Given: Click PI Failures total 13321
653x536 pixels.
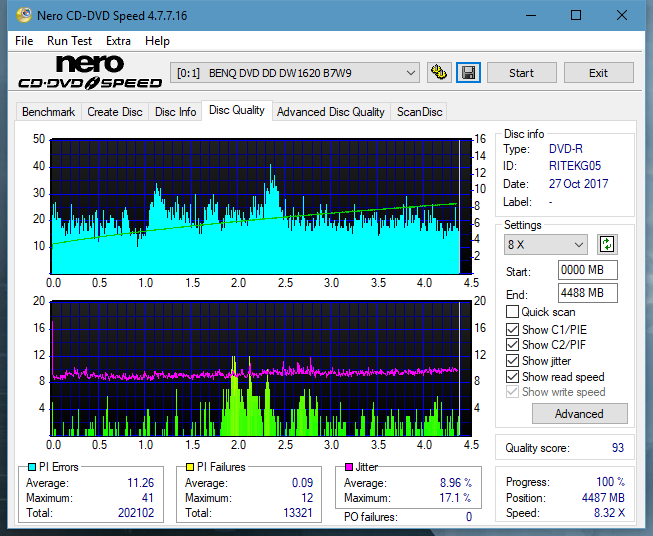Looking at the screenshot, I should 298,513.
